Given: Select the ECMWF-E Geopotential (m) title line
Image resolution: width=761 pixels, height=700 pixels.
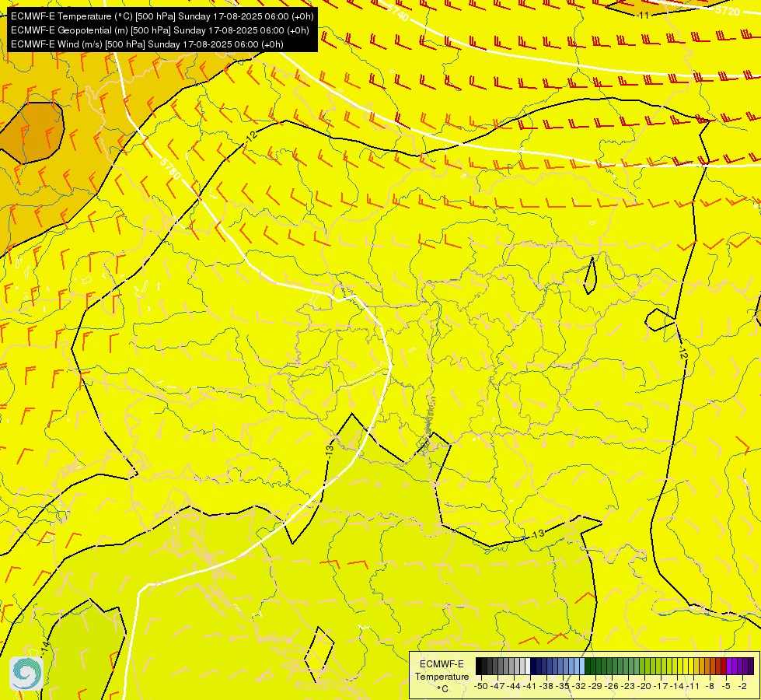Looking at the screenshot, I should tap(159, 30).
